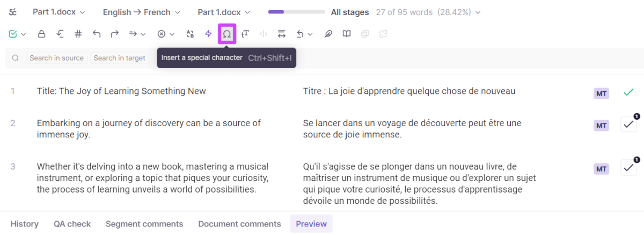Click segment number 3

tap(13, 166)
